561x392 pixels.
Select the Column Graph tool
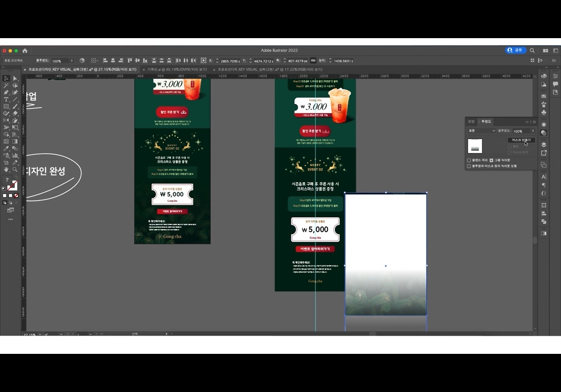click(x=15, y=156)
